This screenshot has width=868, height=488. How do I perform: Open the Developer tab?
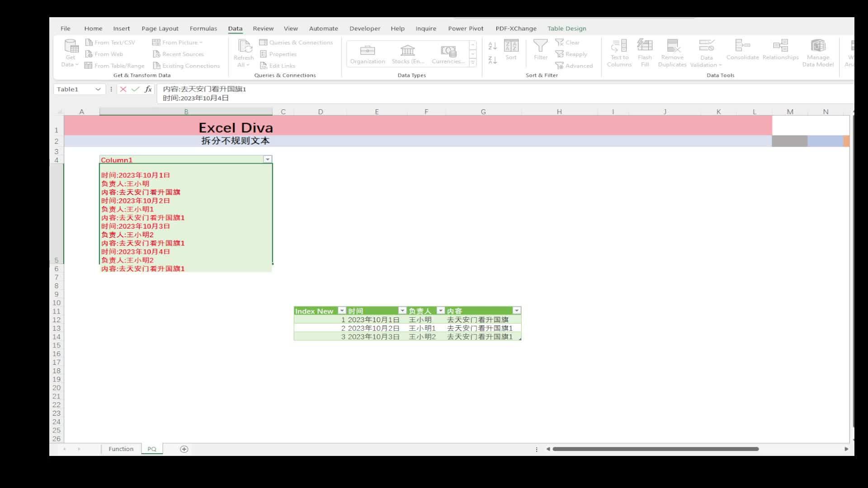point(365,28)
